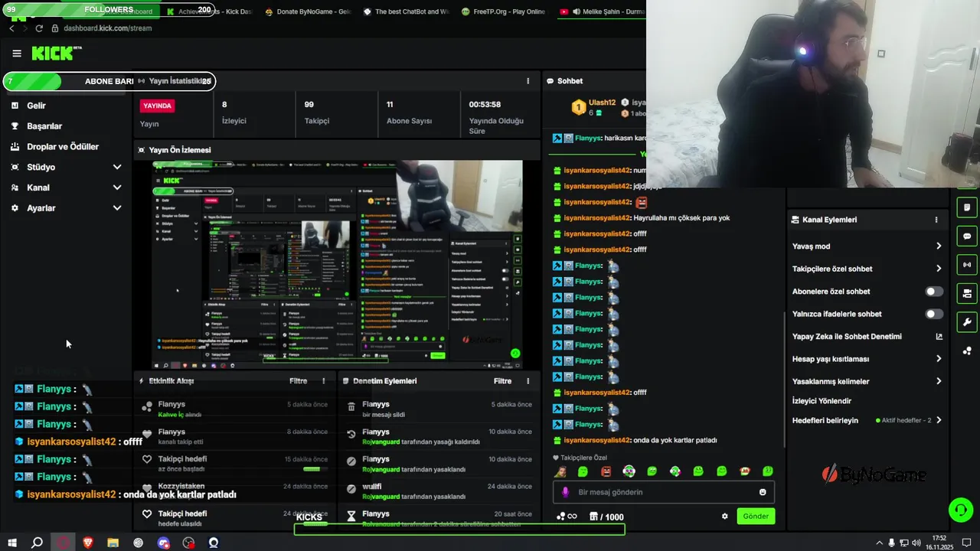This screenshot has width=980, height=551.
Task: Expand the Ayarlar sidebar section
Action: click(67, 208)
